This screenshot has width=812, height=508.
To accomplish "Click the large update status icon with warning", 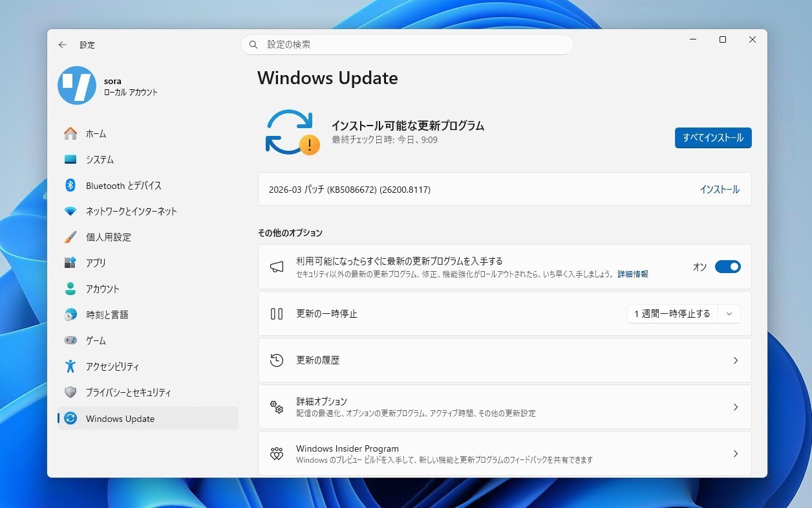I will 292,132.
